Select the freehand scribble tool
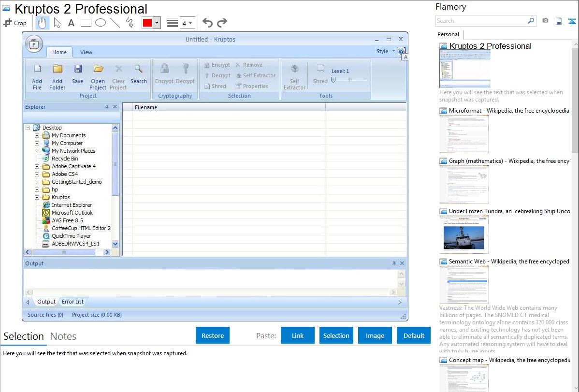 click(x=130, y=23)
